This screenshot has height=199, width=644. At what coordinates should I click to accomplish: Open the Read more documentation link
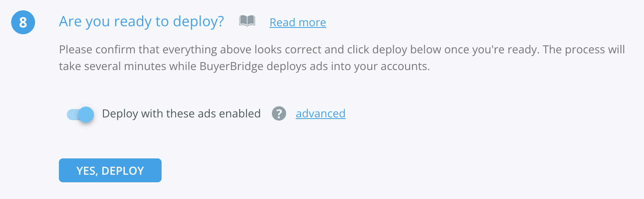(298, 22)
